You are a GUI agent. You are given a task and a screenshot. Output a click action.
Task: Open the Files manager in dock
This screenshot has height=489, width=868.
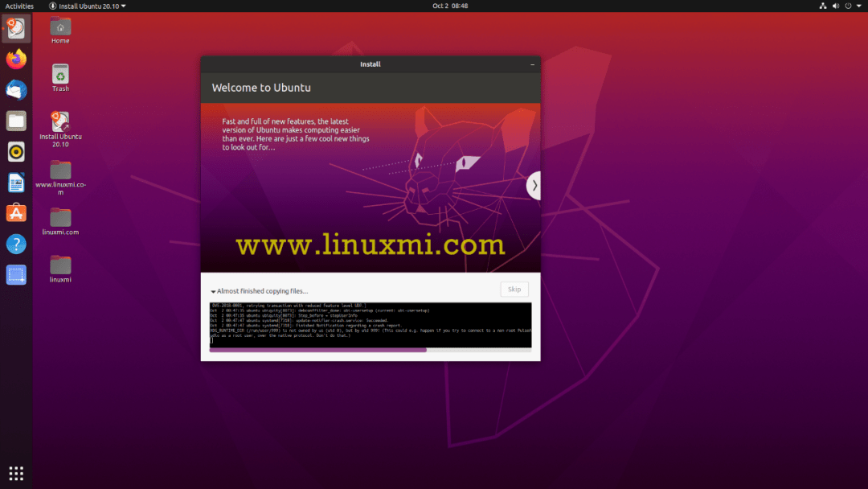click(x=16, y=121)
